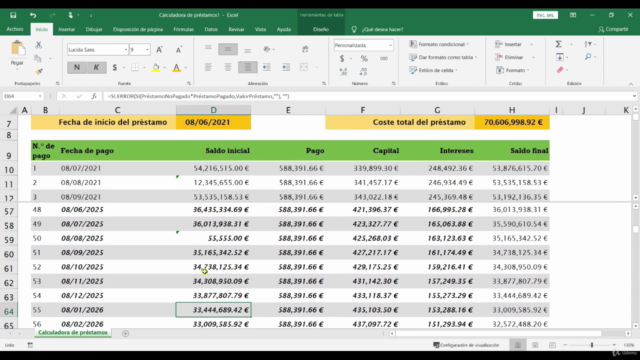Image resolution: width=640 pixels, height=360 pixels.
Task: Switch to the Datos tab
Action: tap(211, 29)
